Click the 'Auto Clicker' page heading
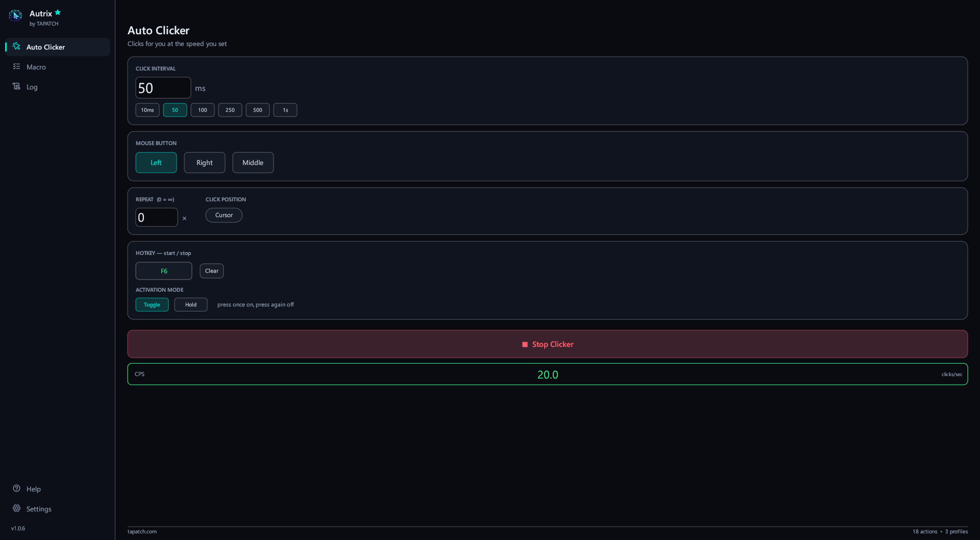This screenshot has height=540, width=980. [158, 31]
